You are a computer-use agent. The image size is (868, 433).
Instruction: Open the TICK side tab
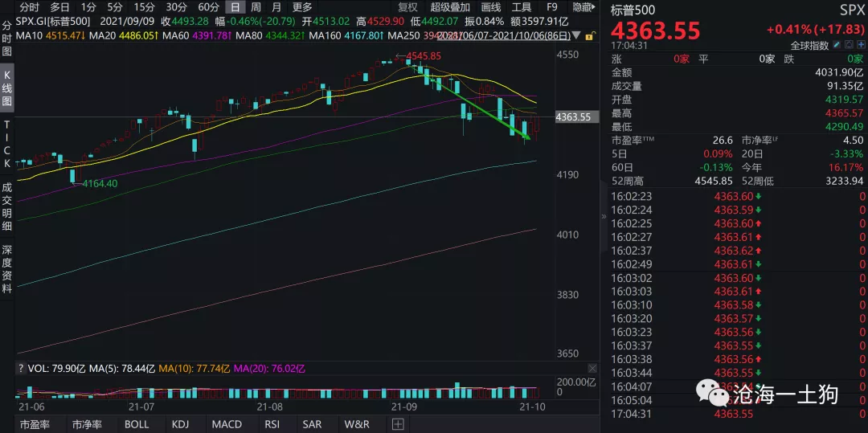[7, 144]
